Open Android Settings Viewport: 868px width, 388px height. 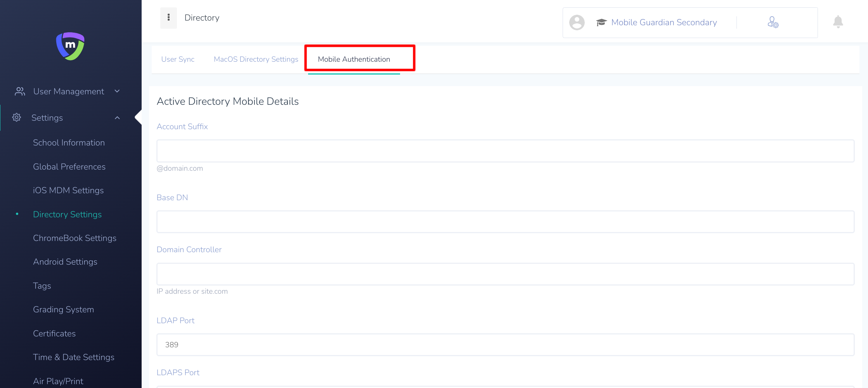click(x=65, y=262)
